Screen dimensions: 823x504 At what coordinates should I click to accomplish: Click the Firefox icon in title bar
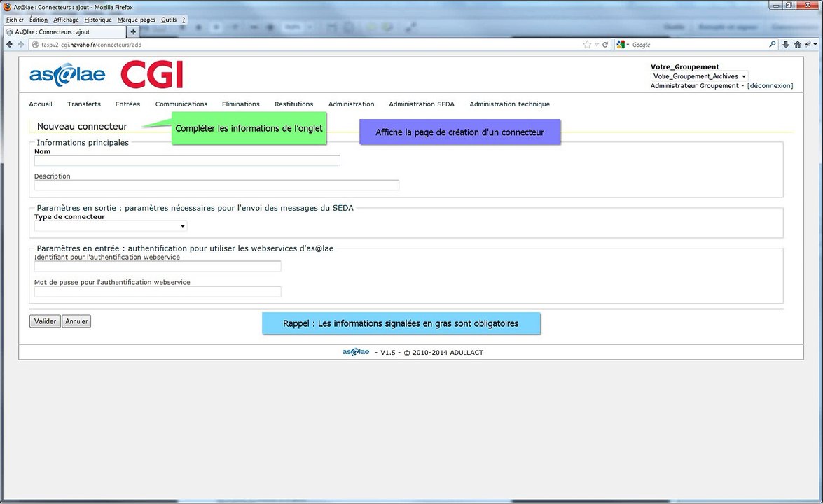7,7
